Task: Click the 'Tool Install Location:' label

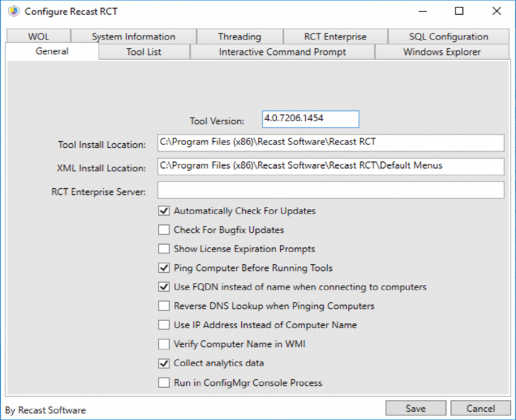Action: pos(101,145)
